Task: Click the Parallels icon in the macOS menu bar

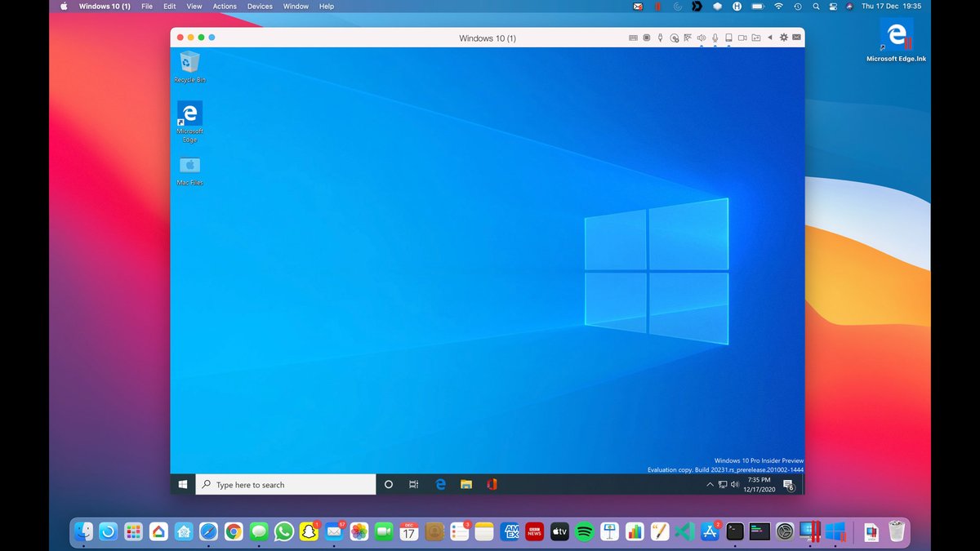Action: click(x=657, y=6)
